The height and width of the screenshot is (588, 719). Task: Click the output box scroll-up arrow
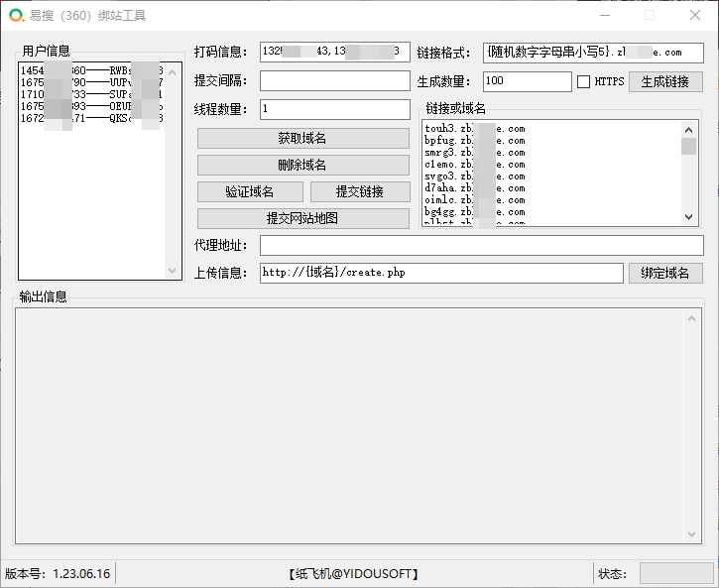click(691, 318)
